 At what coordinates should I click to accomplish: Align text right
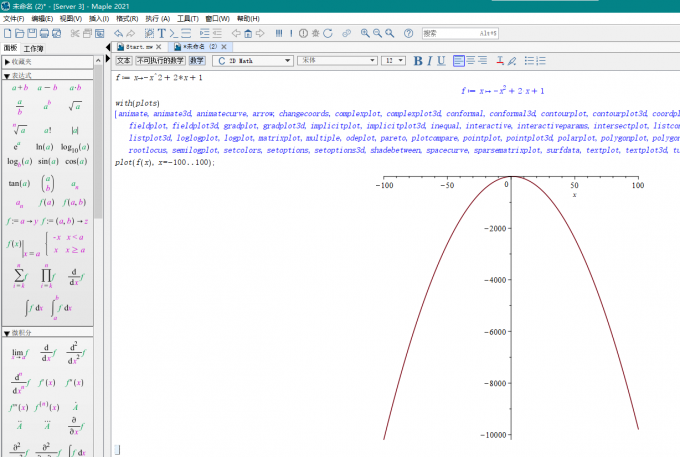(x=483, y=61)
